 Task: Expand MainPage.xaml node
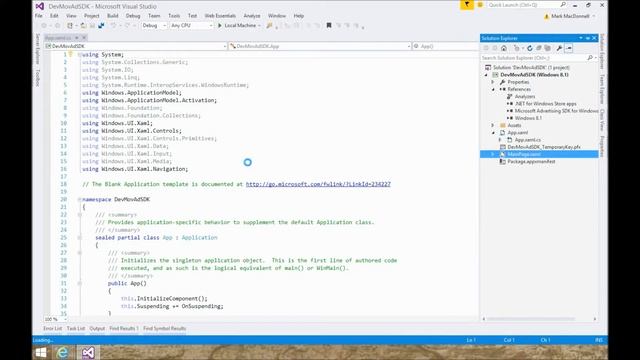pyautogui.click(x=493, y=154)
